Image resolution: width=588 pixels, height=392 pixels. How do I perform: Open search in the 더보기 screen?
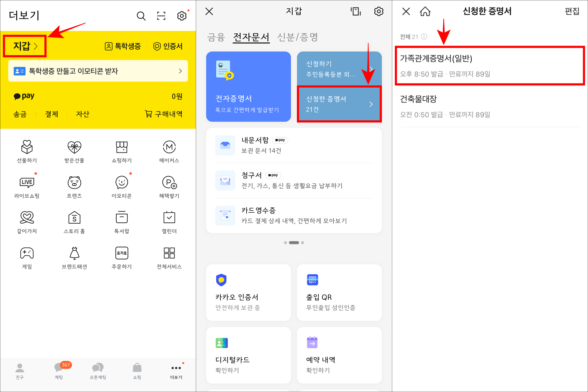pos(141,16)
